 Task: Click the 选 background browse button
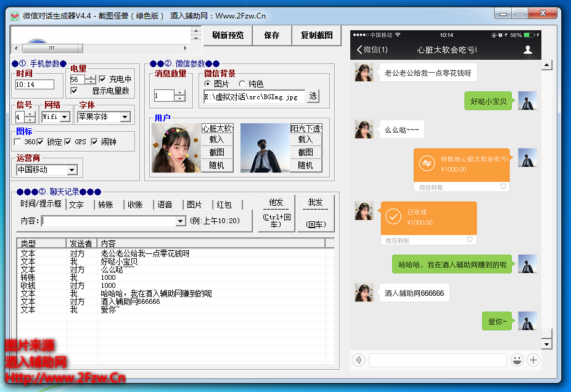tap(313, 96)
